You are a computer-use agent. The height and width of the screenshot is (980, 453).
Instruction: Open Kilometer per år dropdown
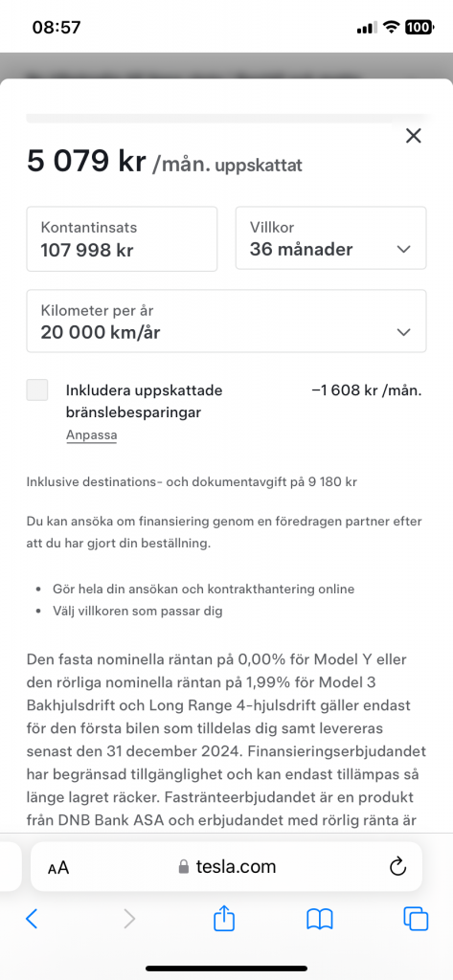point(226,321)
